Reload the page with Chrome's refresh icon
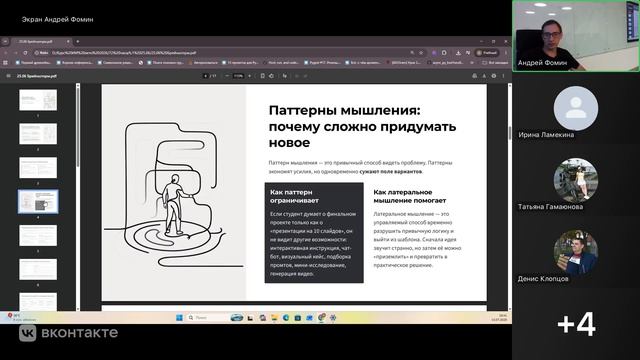This screenshot has width=640, height=360. 25,53
